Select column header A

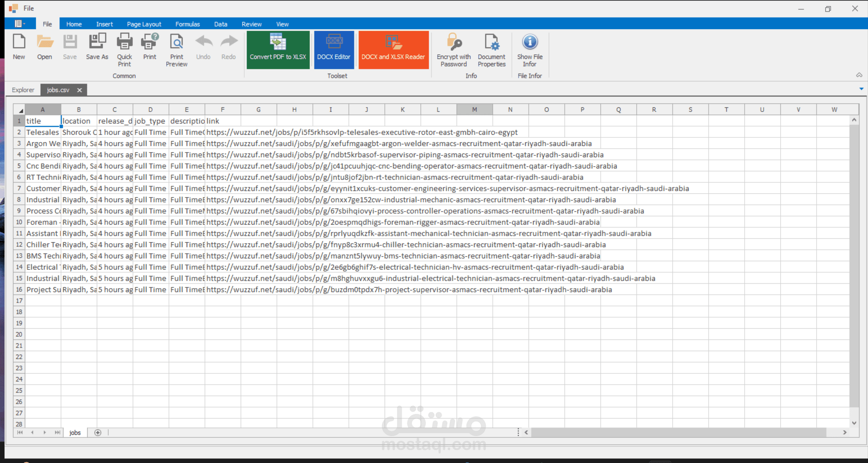point(43,110)
